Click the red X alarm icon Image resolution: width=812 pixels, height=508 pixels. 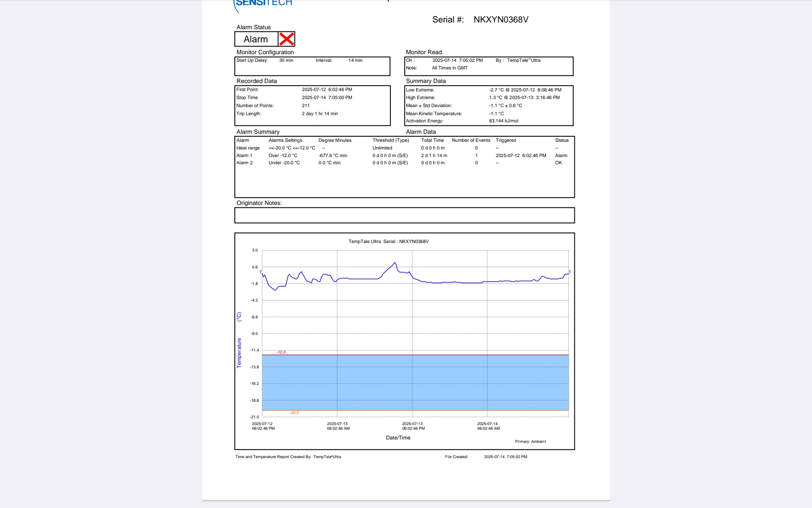tap(286, 39)
